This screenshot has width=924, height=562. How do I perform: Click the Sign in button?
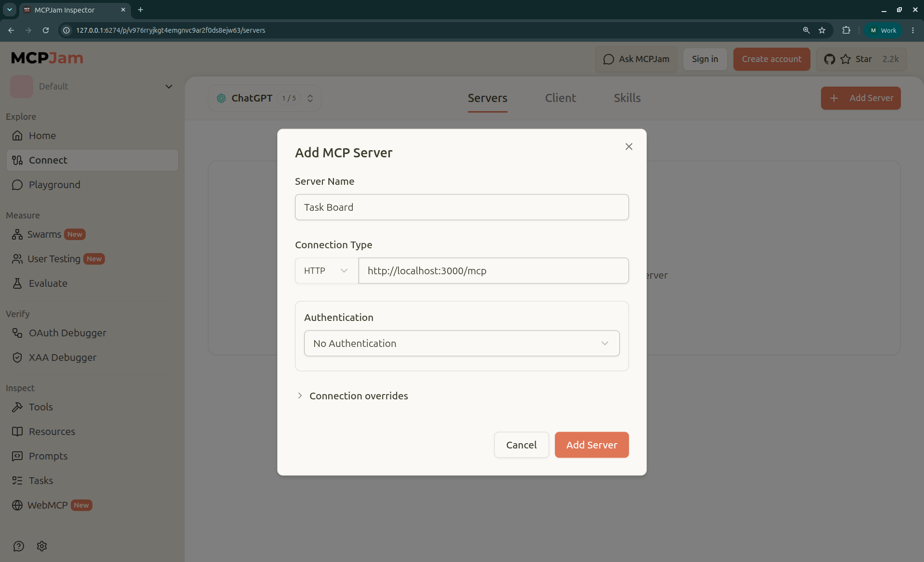tap(705, 59)
